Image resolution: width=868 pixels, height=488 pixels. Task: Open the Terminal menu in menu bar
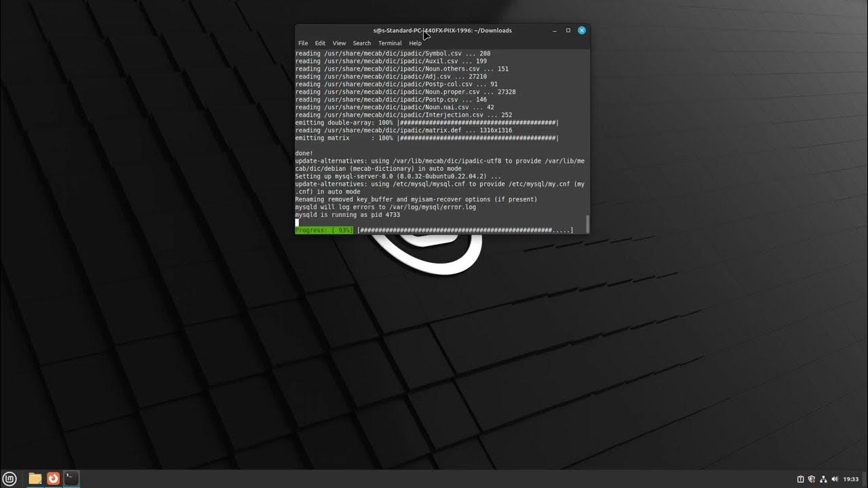[390, 43]
